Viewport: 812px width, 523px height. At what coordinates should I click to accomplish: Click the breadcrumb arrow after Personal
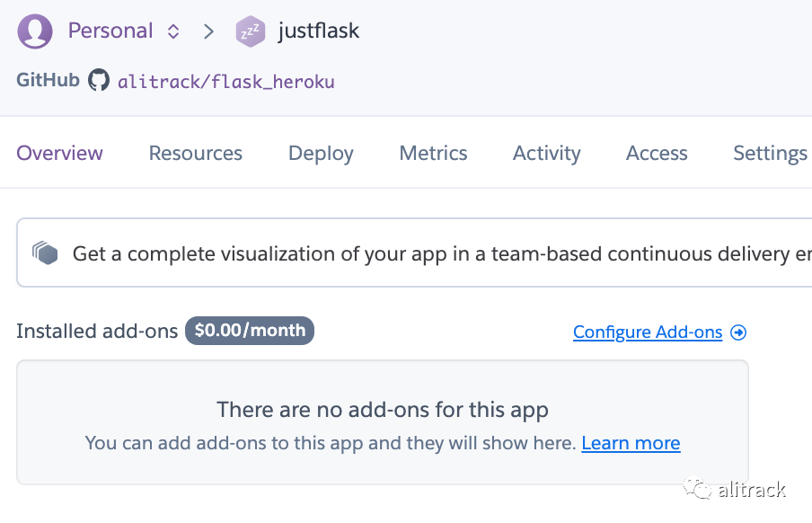209,31
